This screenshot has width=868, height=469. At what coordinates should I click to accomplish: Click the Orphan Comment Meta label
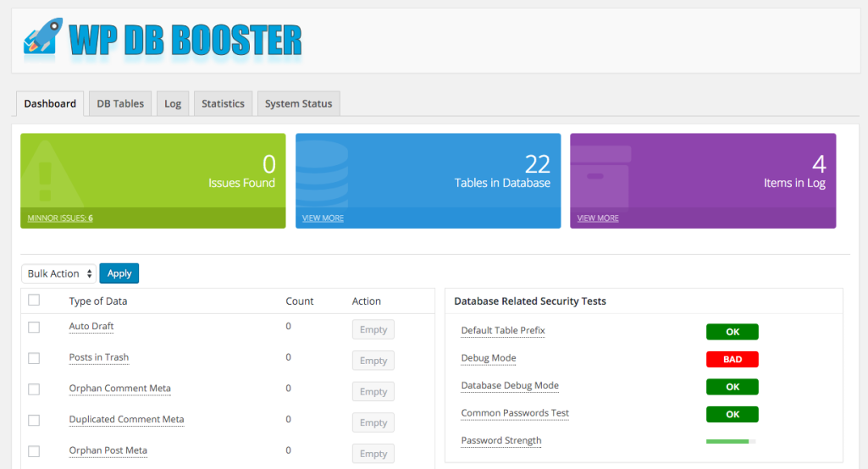[119, 389]
